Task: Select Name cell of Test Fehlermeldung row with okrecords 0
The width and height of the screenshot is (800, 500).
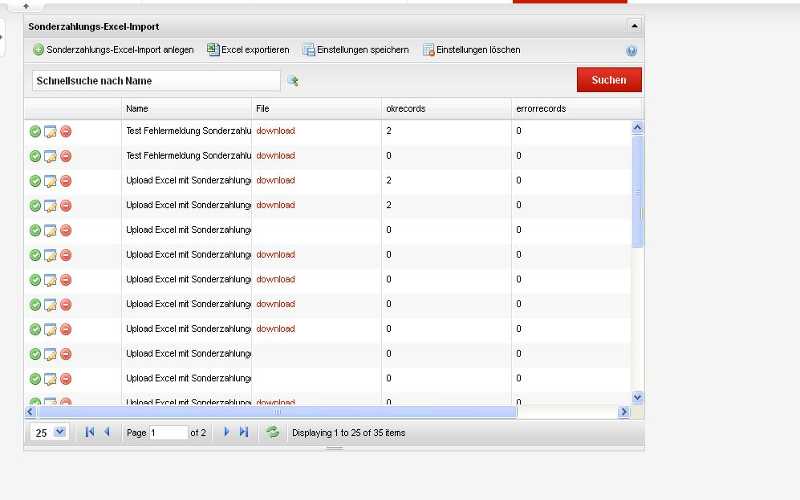Action: (187, 156)
